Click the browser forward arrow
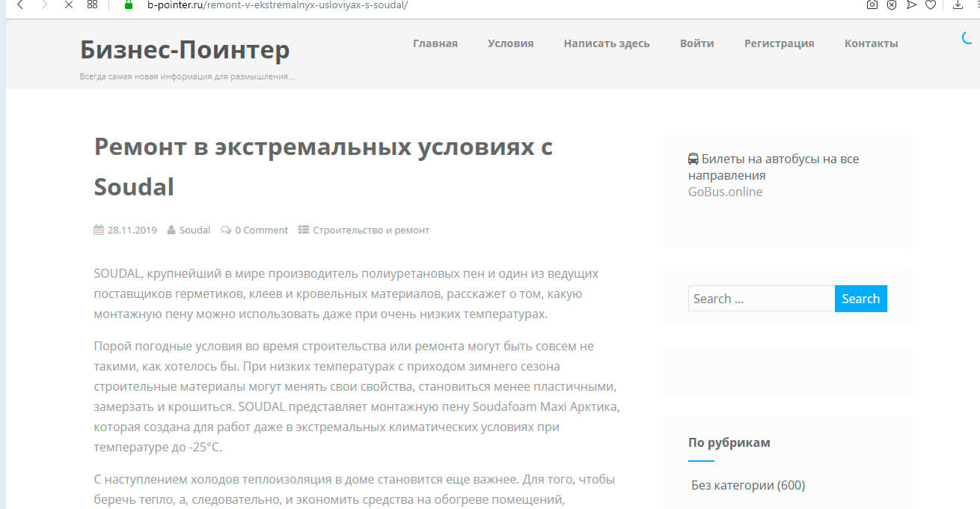This screenshot has height=509, width=980. tap(44, 4)
